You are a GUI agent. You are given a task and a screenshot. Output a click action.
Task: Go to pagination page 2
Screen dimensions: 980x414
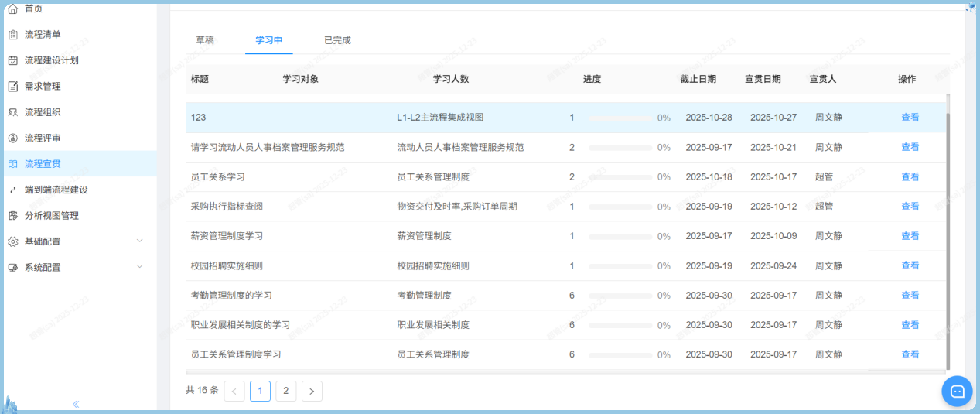pyautogui.click(x=285, y=391)
